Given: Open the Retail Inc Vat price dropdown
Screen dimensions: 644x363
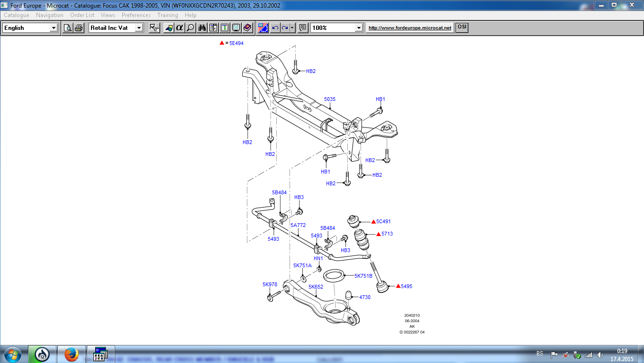Looking at the screenshot, I should coord(139,28).
